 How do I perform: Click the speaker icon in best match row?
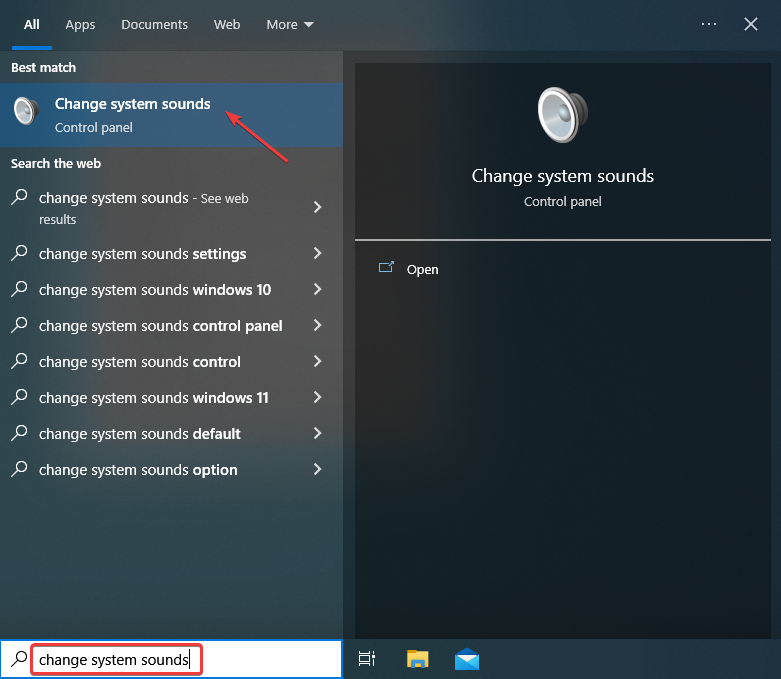(x=26, y=111)
